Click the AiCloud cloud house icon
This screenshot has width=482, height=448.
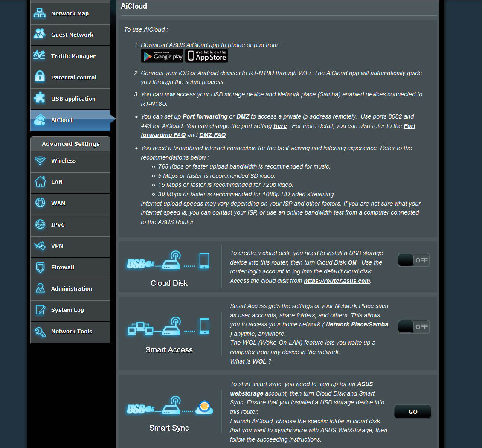[x=40, y=119]
